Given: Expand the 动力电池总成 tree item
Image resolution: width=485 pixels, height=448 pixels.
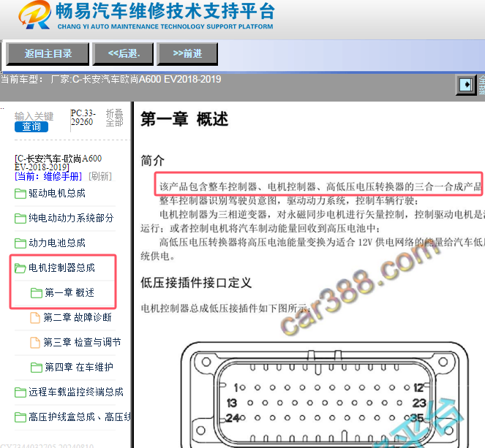Looking at the screenshot, I should [x=57, y=243].
